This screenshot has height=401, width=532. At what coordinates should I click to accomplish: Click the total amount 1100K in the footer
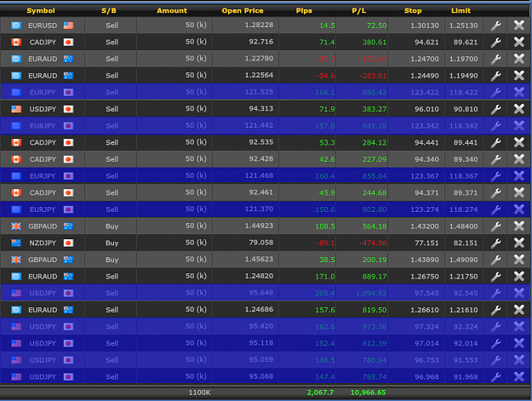(x=199, y=392)
